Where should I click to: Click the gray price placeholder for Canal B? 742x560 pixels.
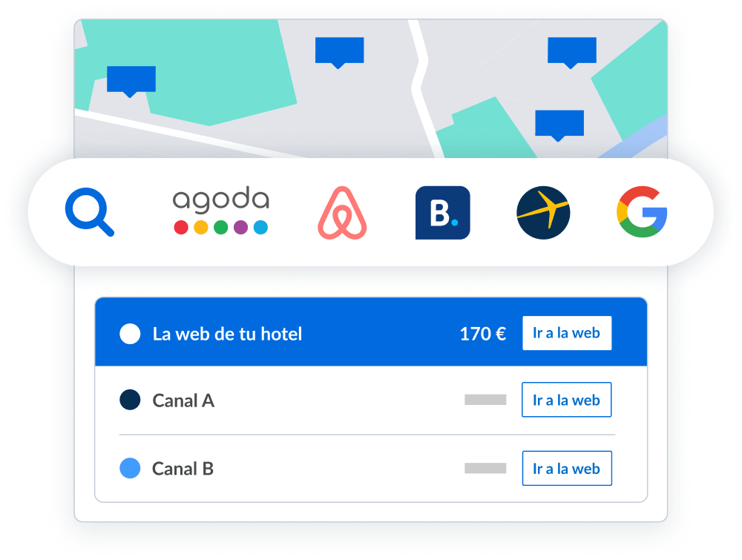485,468
